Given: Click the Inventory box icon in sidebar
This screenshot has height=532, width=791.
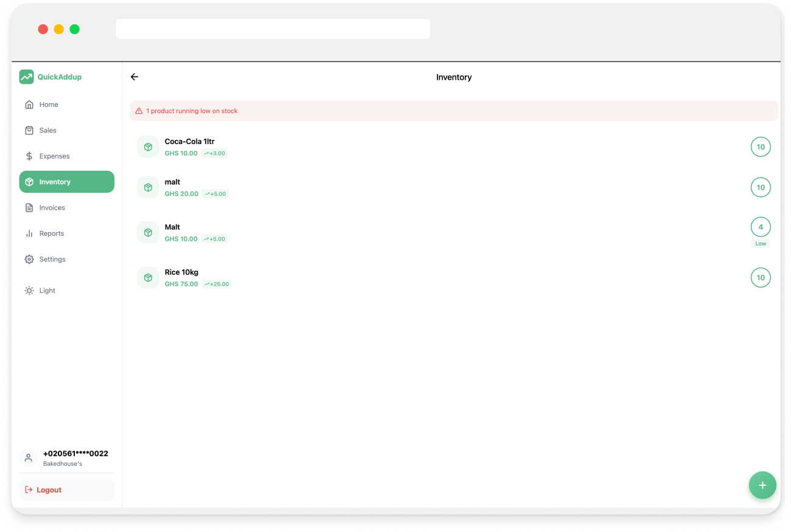Looking at the screenshot, I should pos(29,181).
